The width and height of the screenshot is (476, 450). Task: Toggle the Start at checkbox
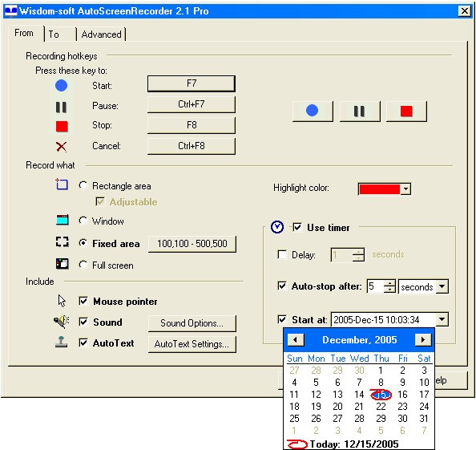(282, 319)
